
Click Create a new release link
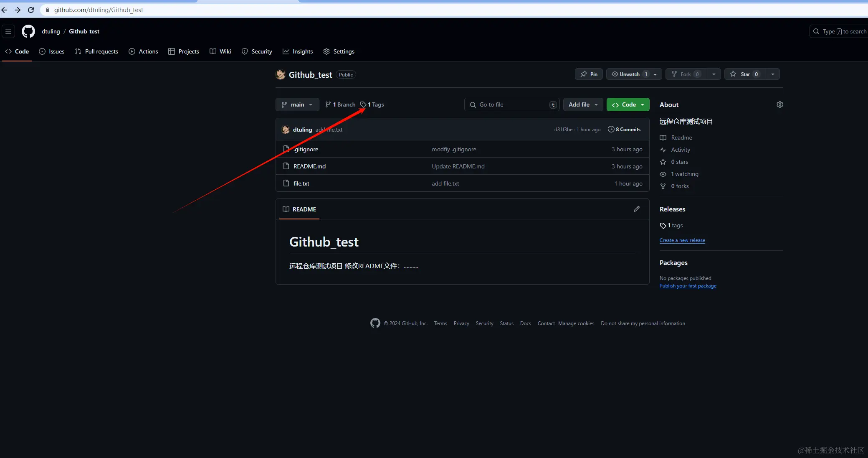tap(682, 240)
